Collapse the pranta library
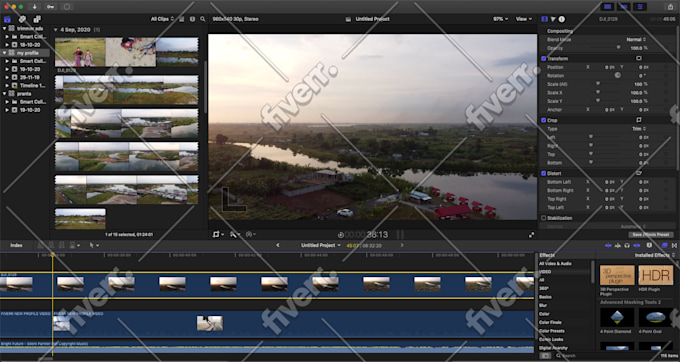680x362 pixels. 4,94
